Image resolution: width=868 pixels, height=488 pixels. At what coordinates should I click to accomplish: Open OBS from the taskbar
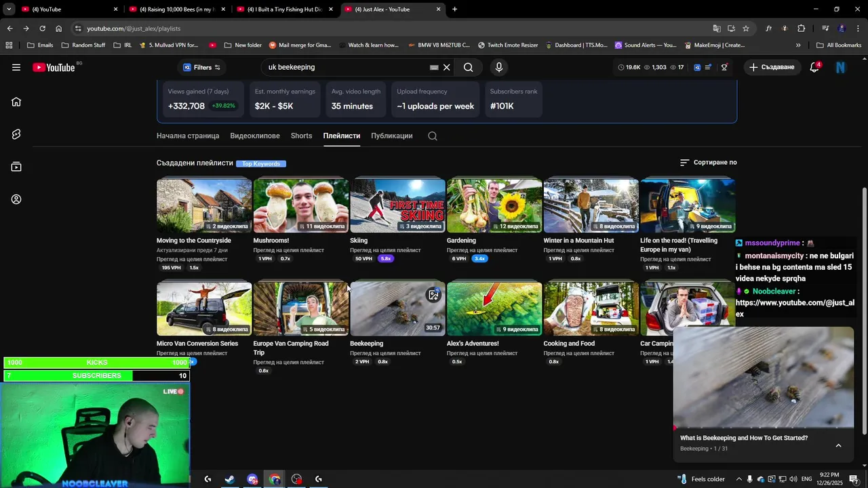(296, 479)
